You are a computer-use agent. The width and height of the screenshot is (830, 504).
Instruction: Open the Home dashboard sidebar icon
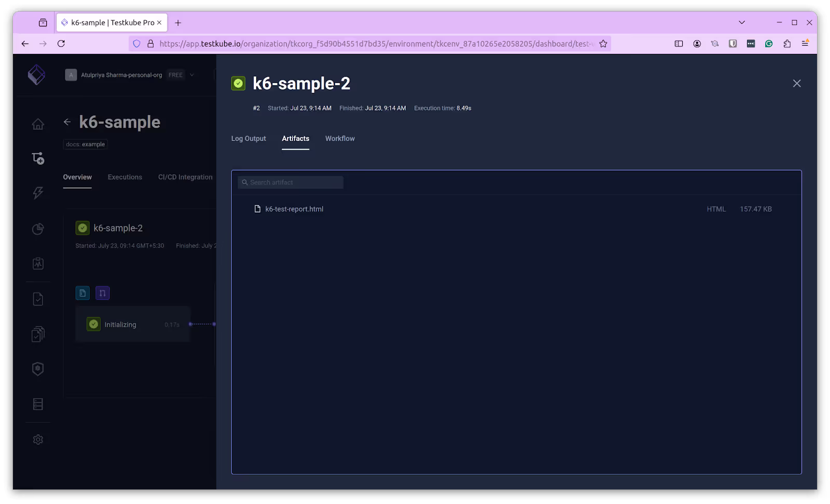[x=38, y=124]
